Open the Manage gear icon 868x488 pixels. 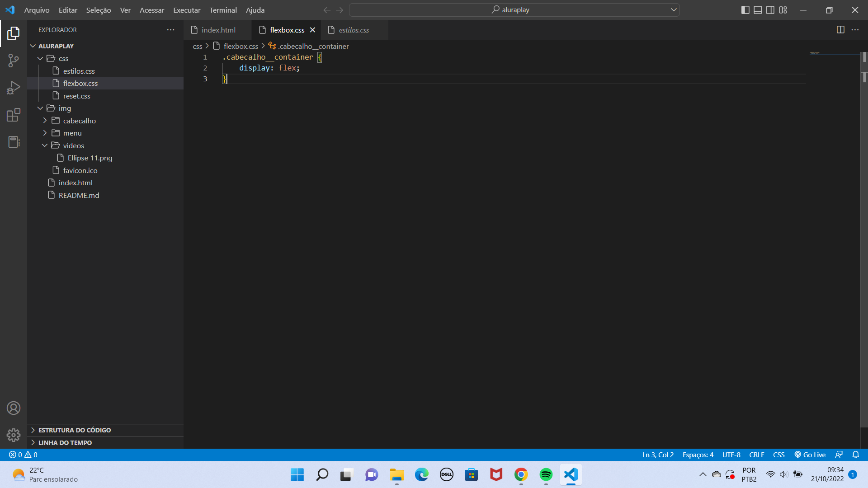pos(14,435)
